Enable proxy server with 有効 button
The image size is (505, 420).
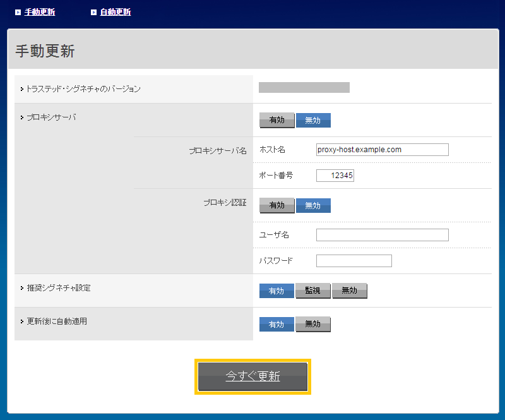[x=276, y=120]
